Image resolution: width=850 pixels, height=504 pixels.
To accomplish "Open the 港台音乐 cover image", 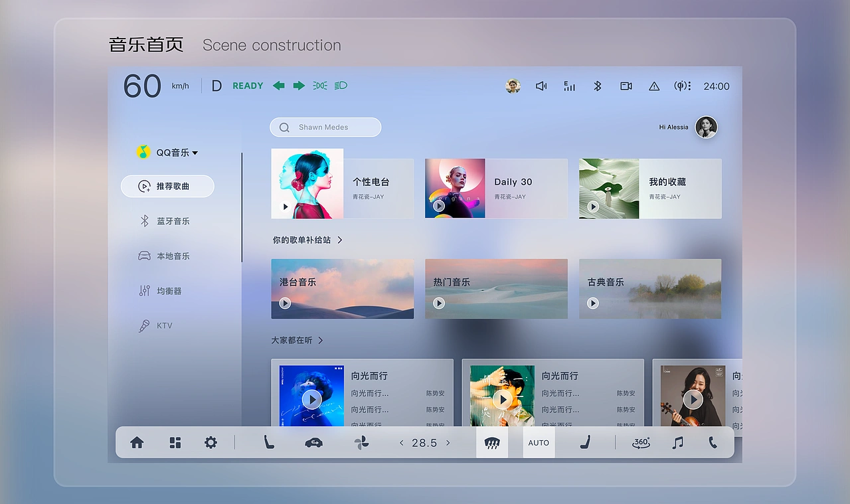I will (x=343, y=289).
